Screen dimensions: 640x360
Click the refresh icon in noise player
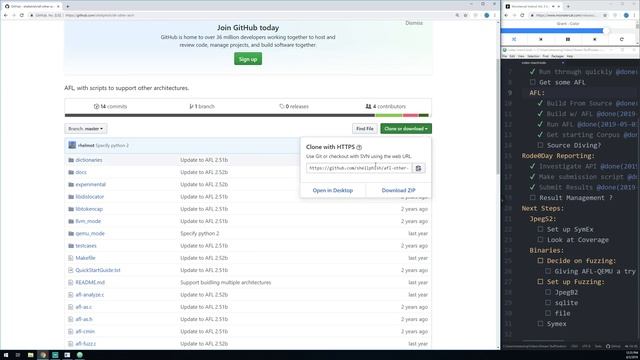(x=622, y=39)
